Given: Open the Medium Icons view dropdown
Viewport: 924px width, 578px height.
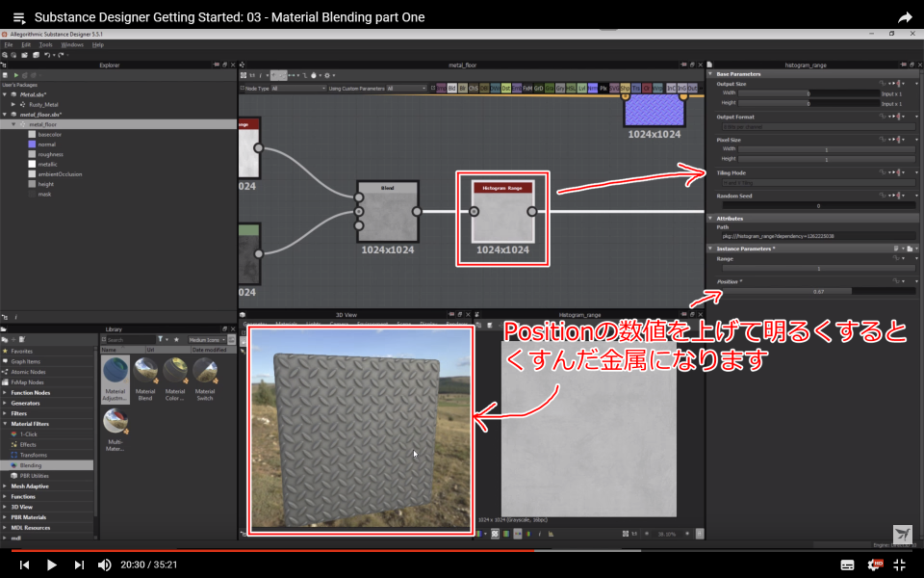Looking at the screenshot, I should (x=207, y=340).
